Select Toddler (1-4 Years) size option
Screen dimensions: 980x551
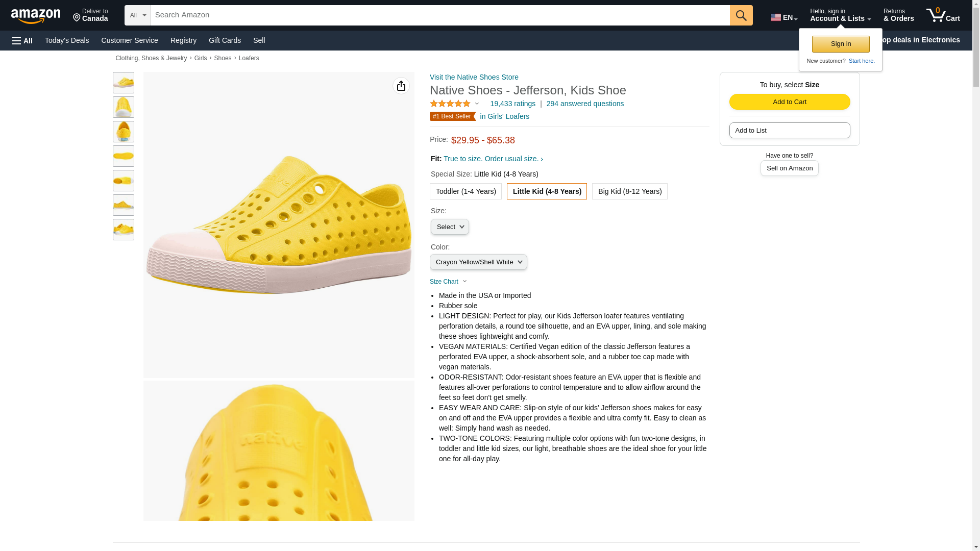tap(465, 191)
